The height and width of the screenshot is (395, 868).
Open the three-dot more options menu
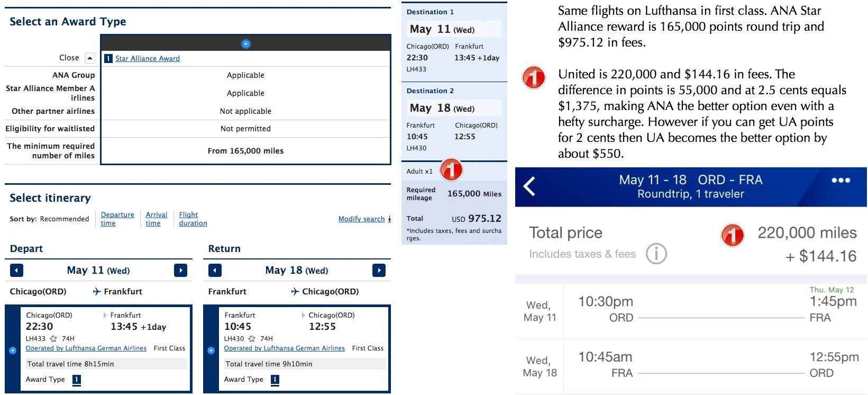pyautogui.click(x=840, y=180)
